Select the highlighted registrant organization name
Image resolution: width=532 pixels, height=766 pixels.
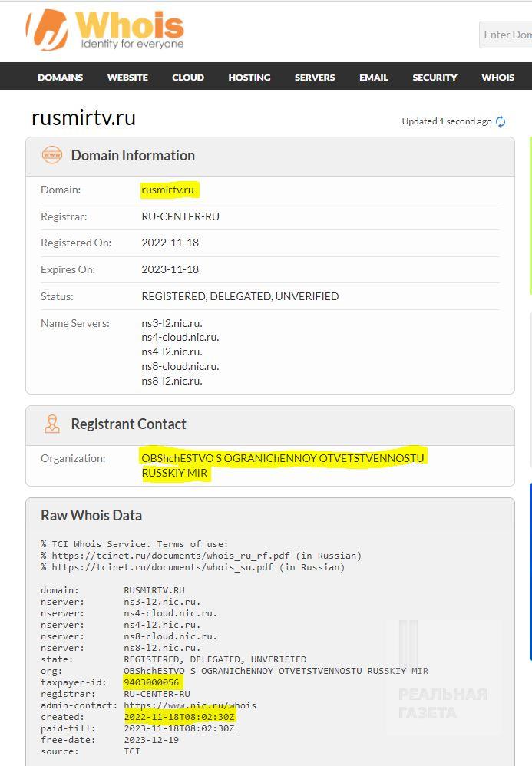(x=283, y=465)
